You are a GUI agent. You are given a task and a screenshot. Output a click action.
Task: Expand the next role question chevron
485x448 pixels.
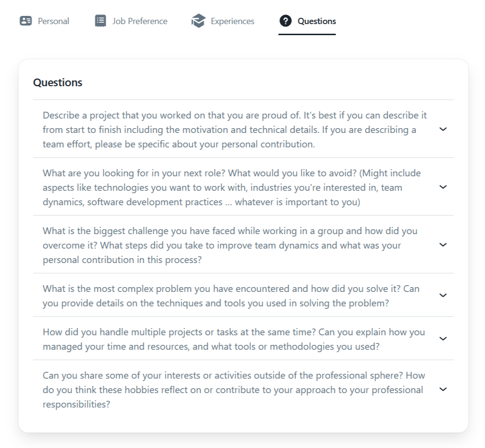click(443, 187)
